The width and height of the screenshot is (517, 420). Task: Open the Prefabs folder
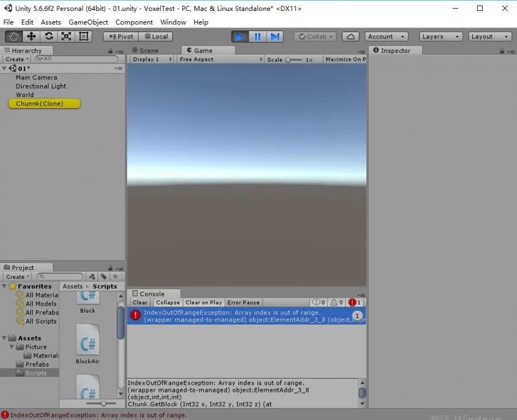32,364
